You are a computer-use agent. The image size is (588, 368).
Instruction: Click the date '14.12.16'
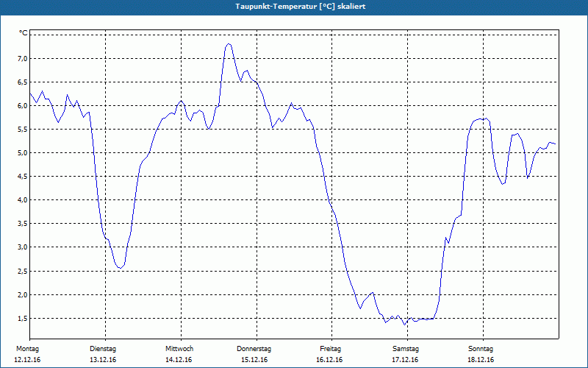[x=179, y=360]
